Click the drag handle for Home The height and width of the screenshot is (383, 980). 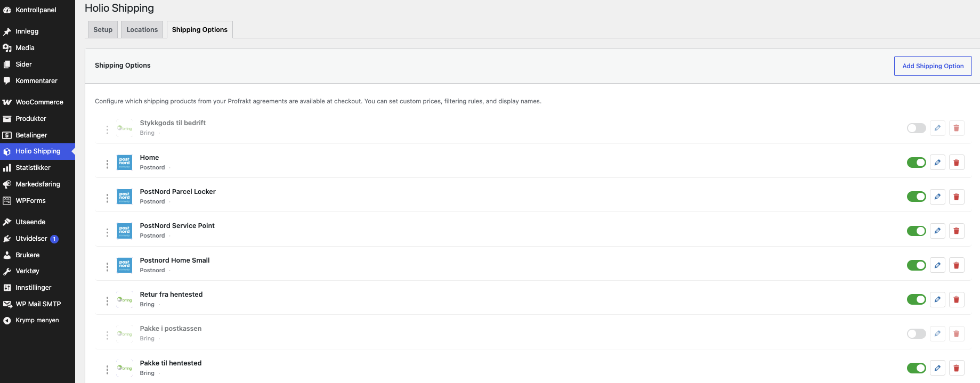pos(107,164)
